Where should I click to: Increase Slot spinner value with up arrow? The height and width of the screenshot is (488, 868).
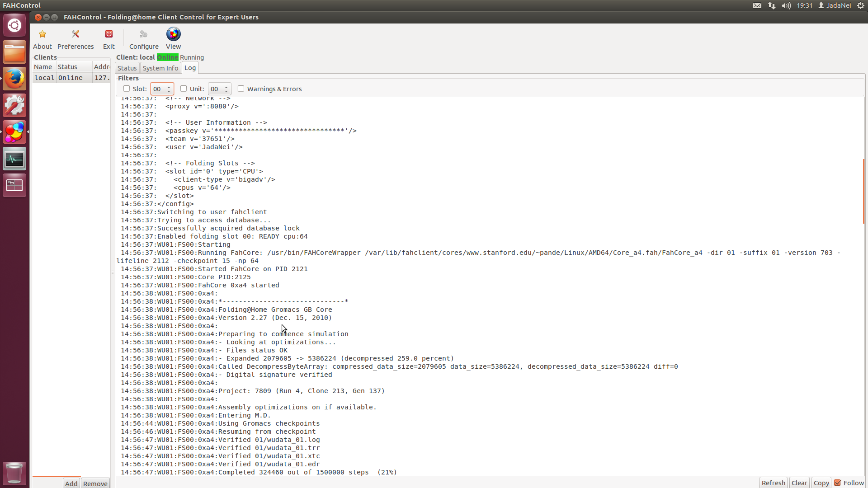[x=169, y=87]
